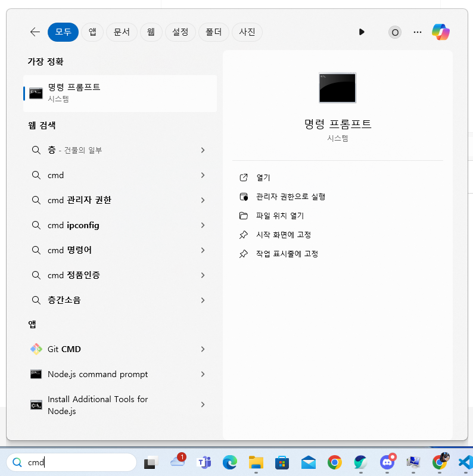
Task: Expand the Install Additional Tools chevron
Action: (x=203, y=405)
